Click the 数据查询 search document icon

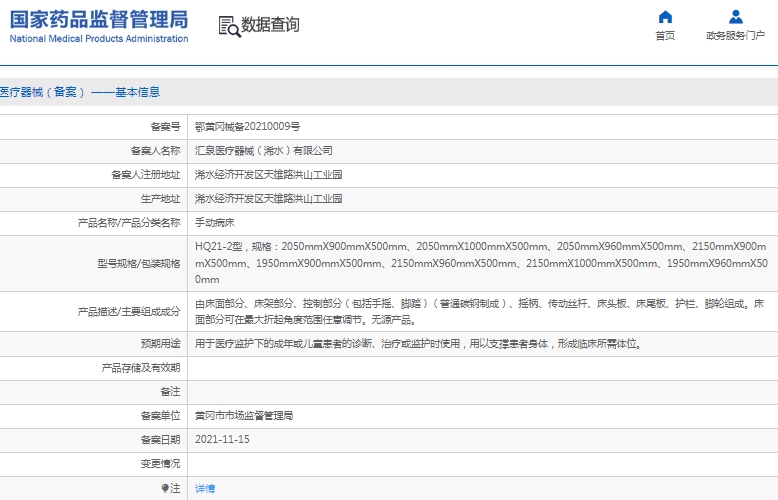(x=230, y=26)
